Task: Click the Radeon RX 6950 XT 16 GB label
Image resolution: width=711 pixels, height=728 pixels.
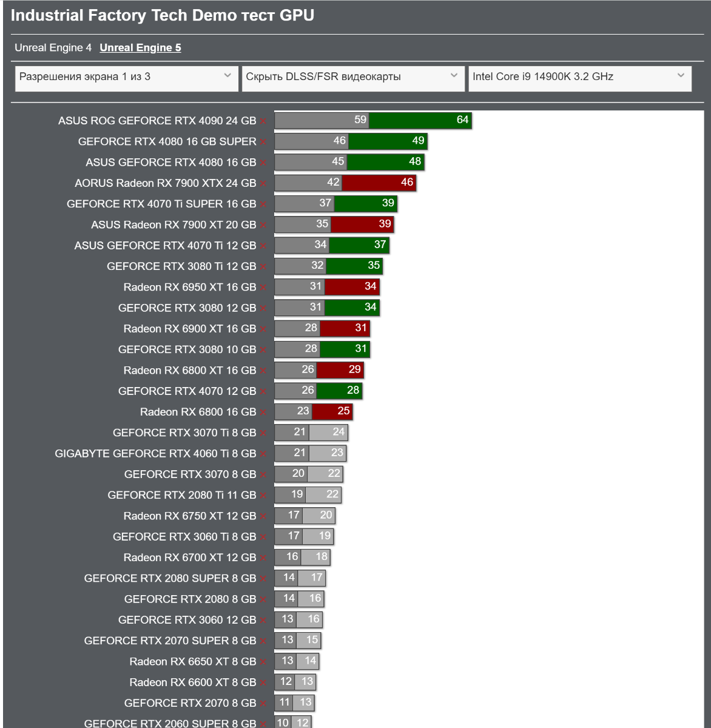Action: click(x=190, y=287)
